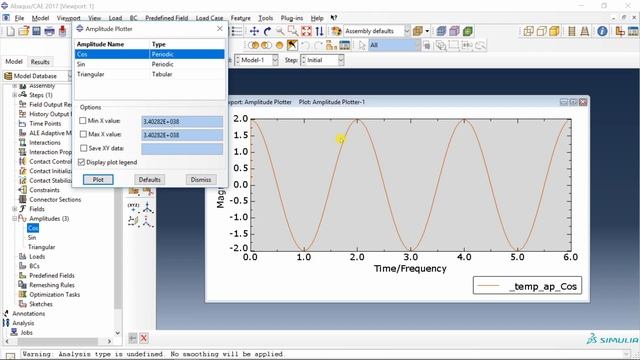Enable the Min X value checkbox
Image resolution: width=640 pixels, height=360 pixels.
[x=83, y=121]
